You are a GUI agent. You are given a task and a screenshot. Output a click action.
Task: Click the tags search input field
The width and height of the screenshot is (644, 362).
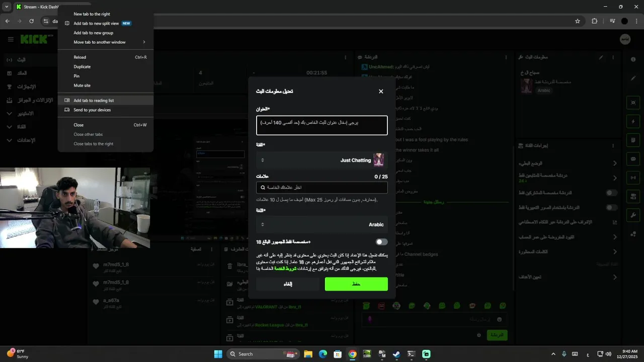click(322, 188)
